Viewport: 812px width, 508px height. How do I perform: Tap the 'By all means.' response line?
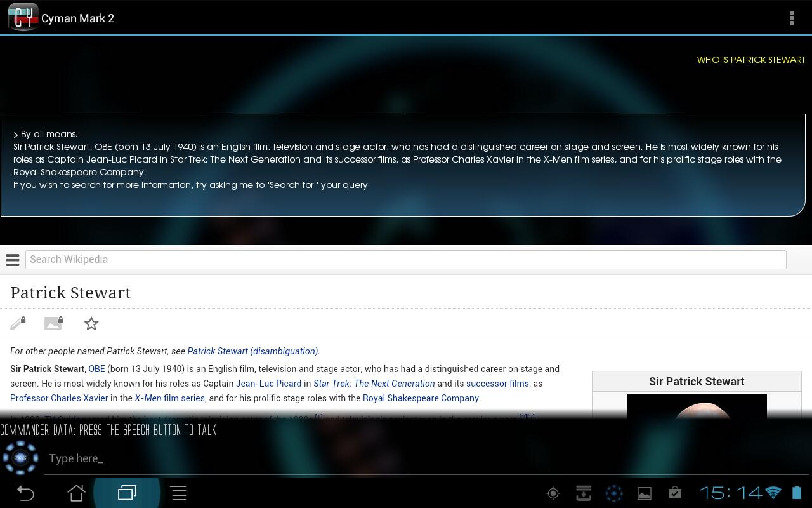[x=45, y=134]
